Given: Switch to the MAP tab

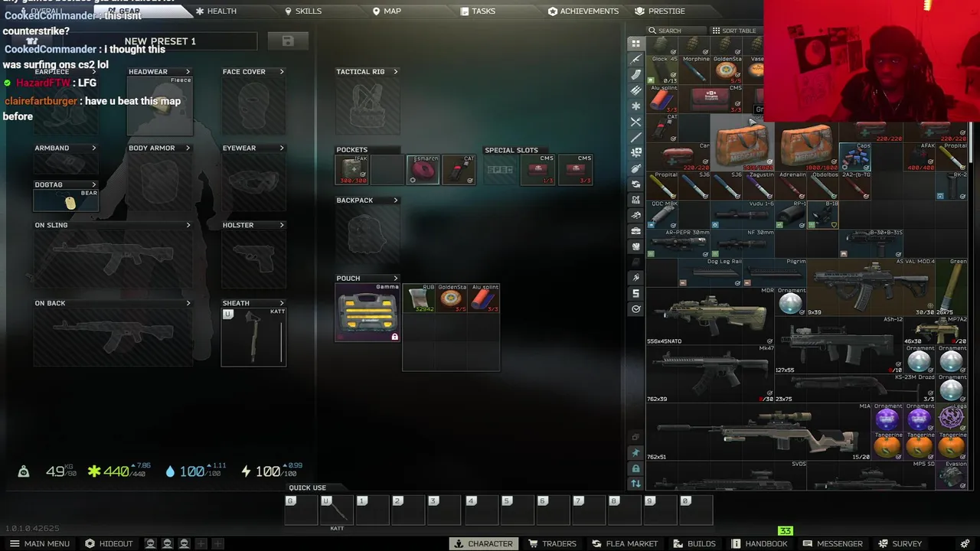Looking at the screenshot, I should click(x=387, y=11).
